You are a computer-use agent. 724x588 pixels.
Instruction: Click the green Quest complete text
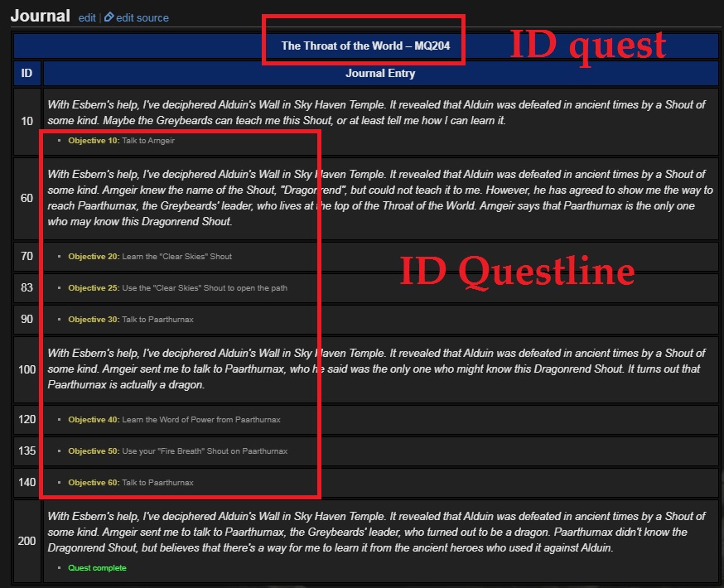[97, 567]
